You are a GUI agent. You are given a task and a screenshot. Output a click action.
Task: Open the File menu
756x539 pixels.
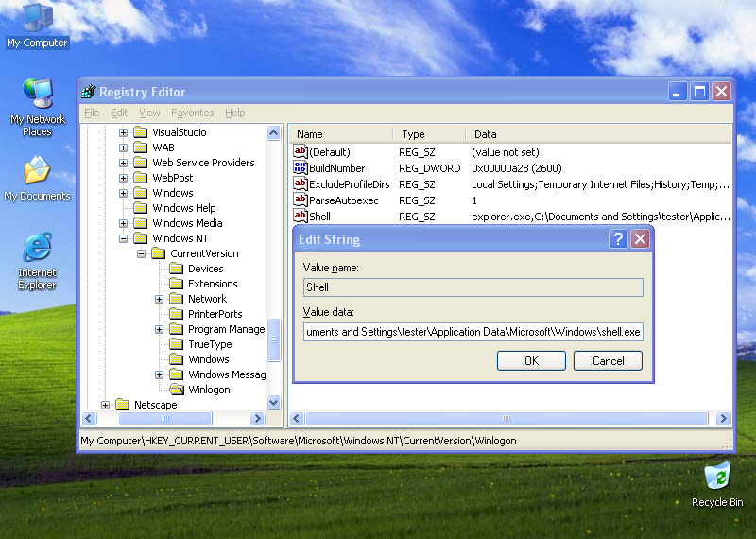tap(92, 113)
